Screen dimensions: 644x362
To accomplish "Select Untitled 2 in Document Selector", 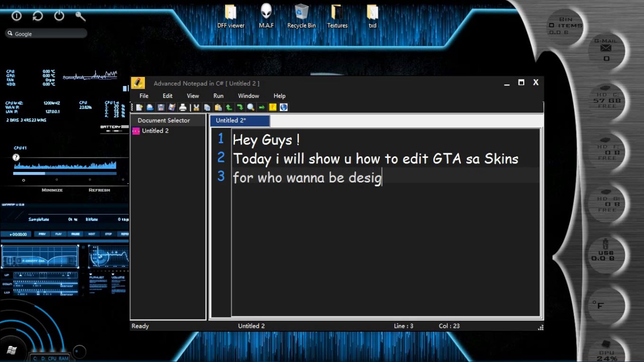I will (155, 131).
